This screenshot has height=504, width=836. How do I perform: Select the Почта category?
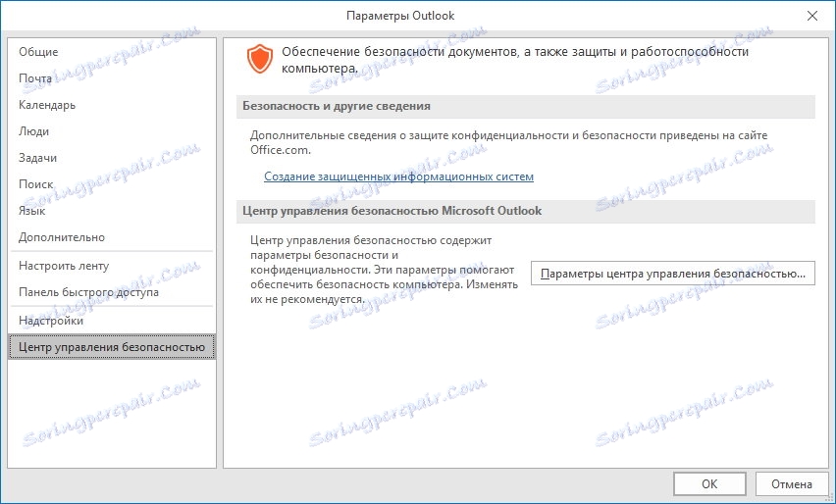tap(112, 78)
